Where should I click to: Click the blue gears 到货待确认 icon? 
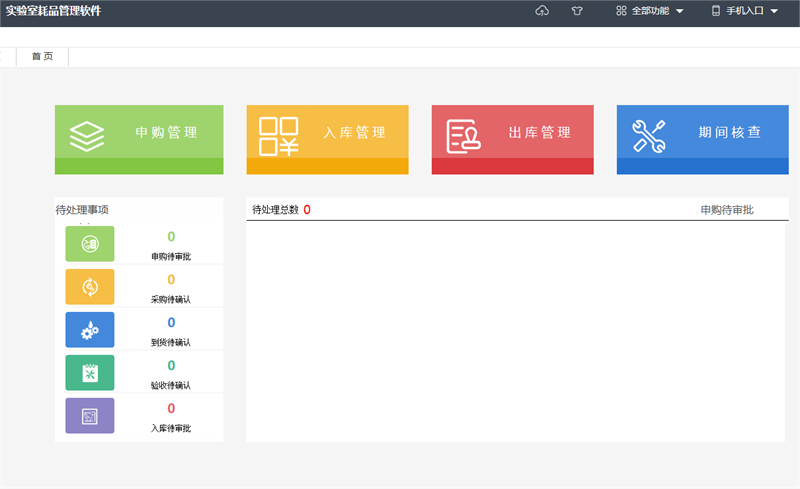tap(90, 330)
